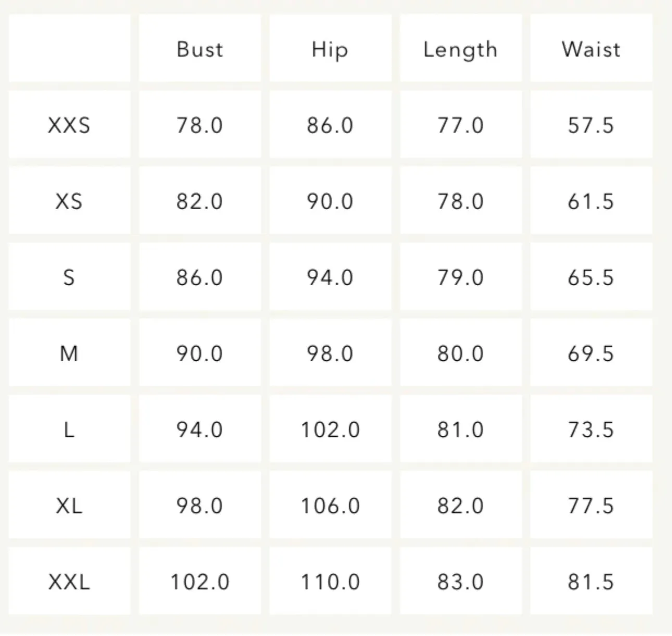The width and height of the screenshot is (672, 636).
Task: Click the Length column header
Action: click(x=461, y=49)
